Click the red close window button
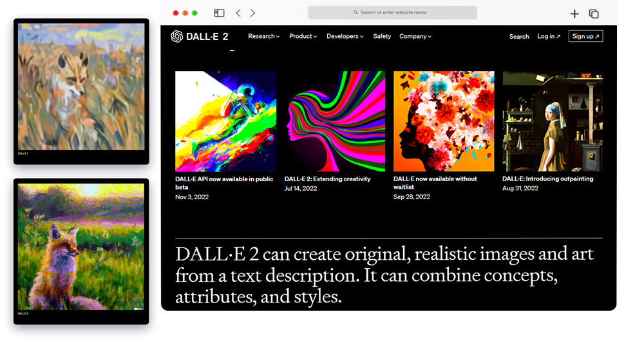The image size is (644, 343). (x=175, y=13)
